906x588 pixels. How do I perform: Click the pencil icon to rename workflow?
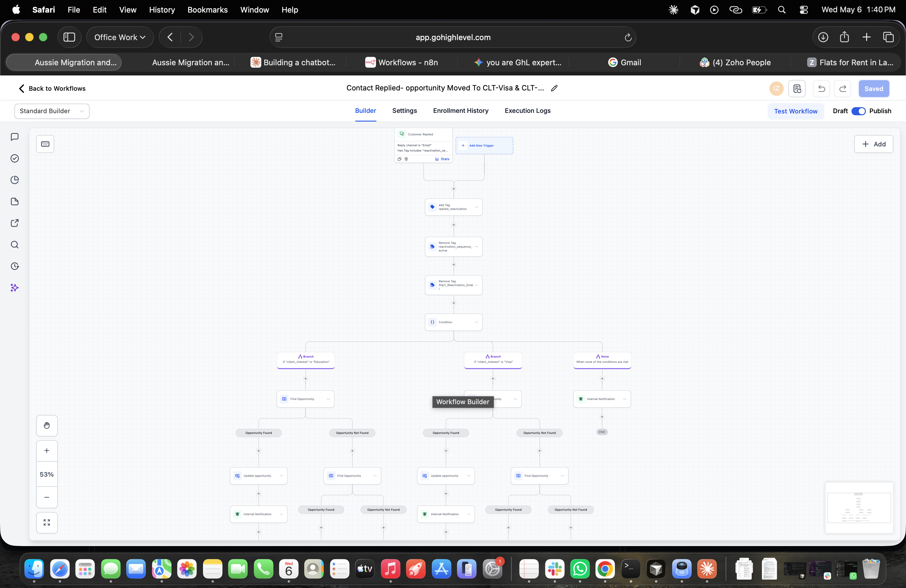[x=554, y=88]
